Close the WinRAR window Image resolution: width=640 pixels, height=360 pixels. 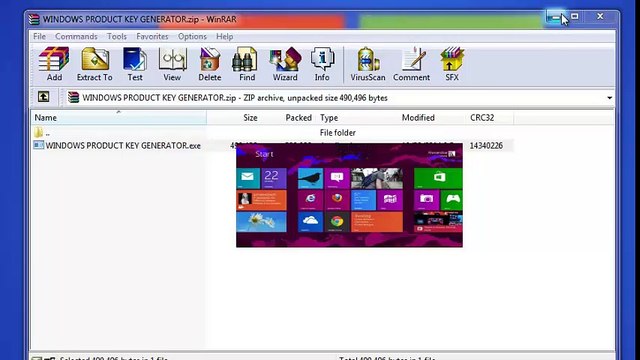(600, 17)
